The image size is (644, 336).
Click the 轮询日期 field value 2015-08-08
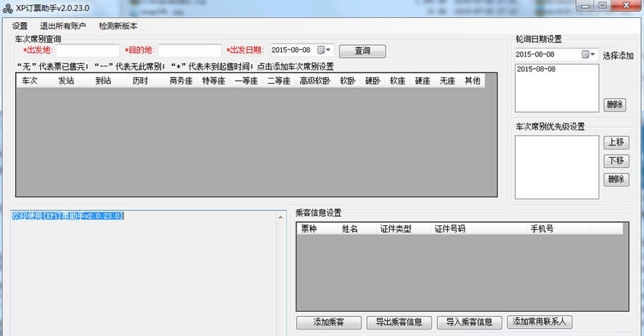[535, 54]
